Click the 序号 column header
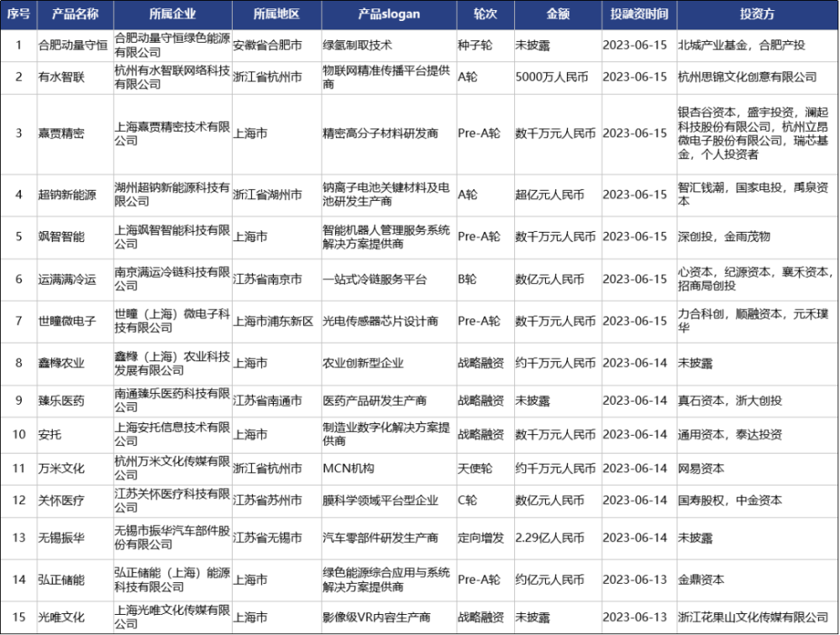 [x=18, y=14]
